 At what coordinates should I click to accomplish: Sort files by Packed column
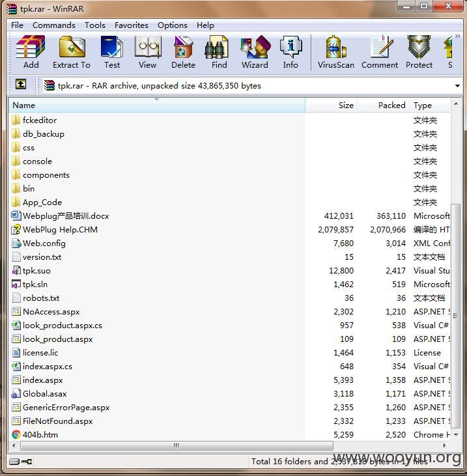pos(383,105)
